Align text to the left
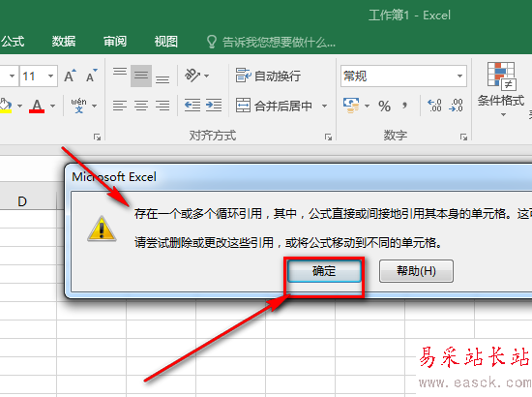532x397 pixels. click(x=120, y=106)
